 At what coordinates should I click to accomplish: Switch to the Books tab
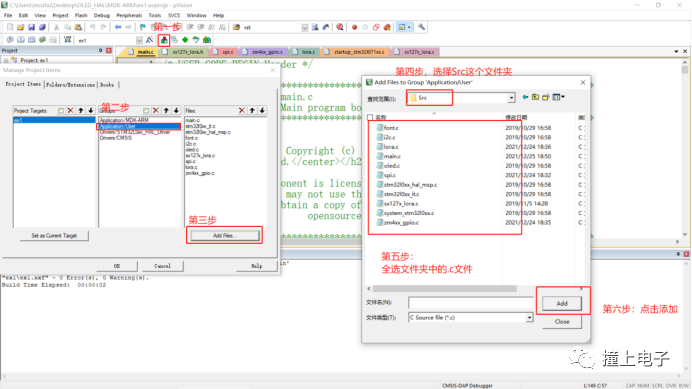click(x=107, y=85)
